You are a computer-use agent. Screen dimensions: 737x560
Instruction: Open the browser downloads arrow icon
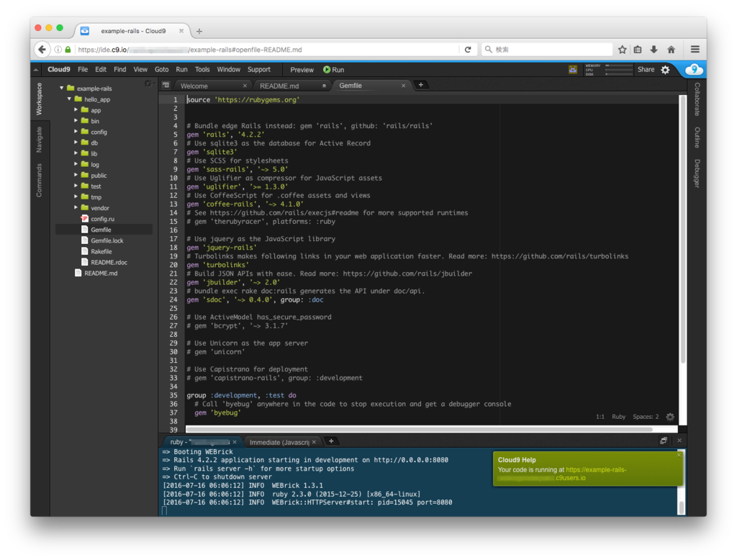654,50
